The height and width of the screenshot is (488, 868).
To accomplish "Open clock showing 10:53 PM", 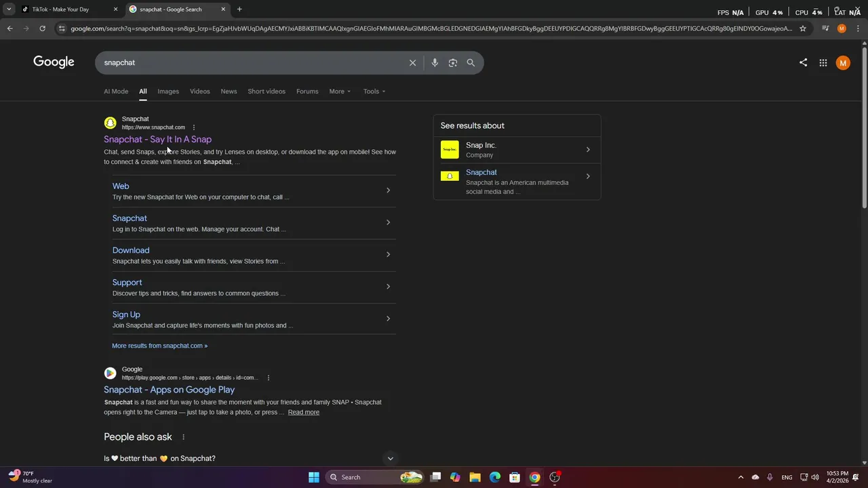I will point(837,477).
